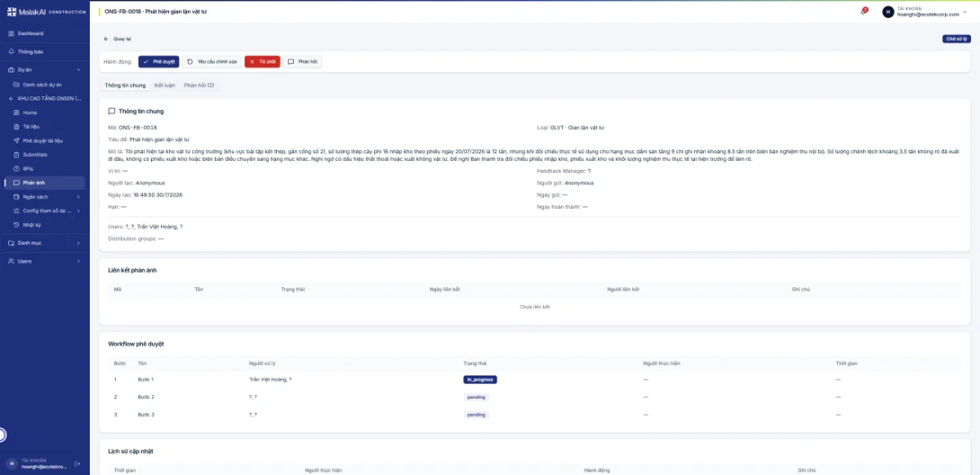This screenshot has height=475, width=980.
Task: Go back via arrow beside KHU CAO TẦNG ONSEN
Action: [11, 99]
